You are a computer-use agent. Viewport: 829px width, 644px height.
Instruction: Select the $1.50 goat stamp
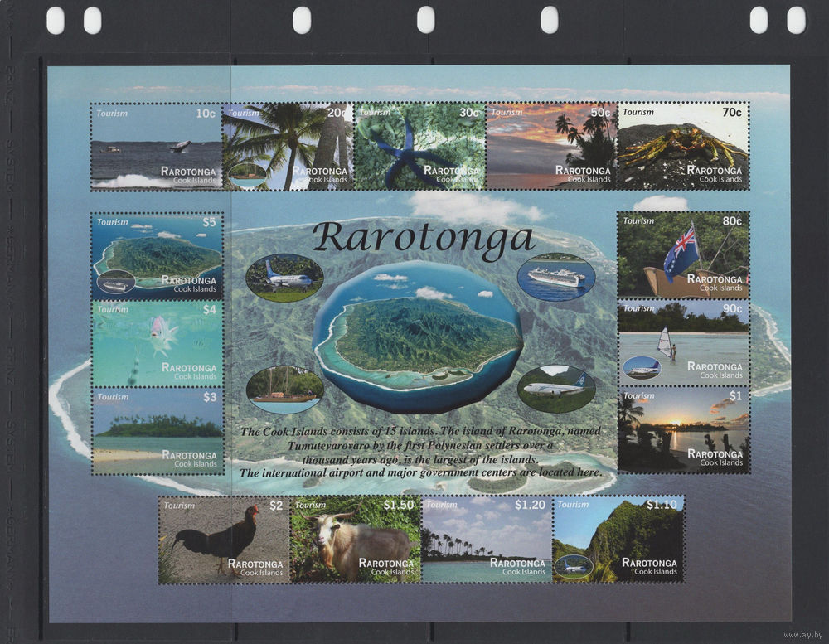click(355, 540)
